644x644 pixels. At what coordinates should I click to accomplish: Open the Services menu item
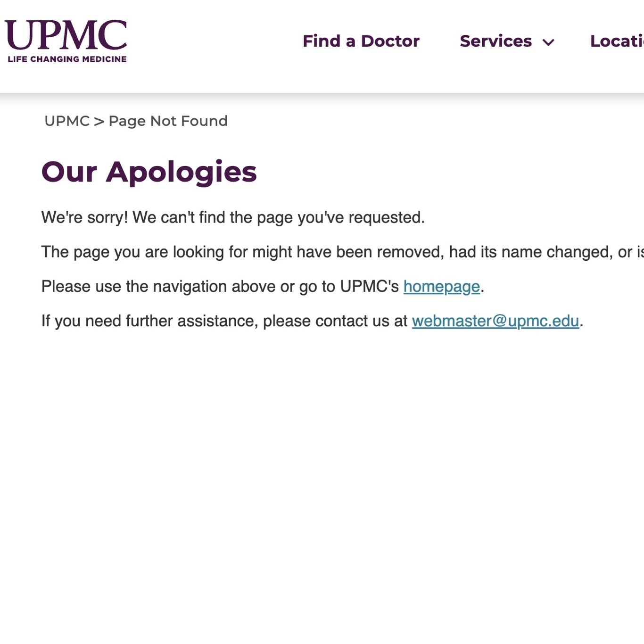pos(495,41)
